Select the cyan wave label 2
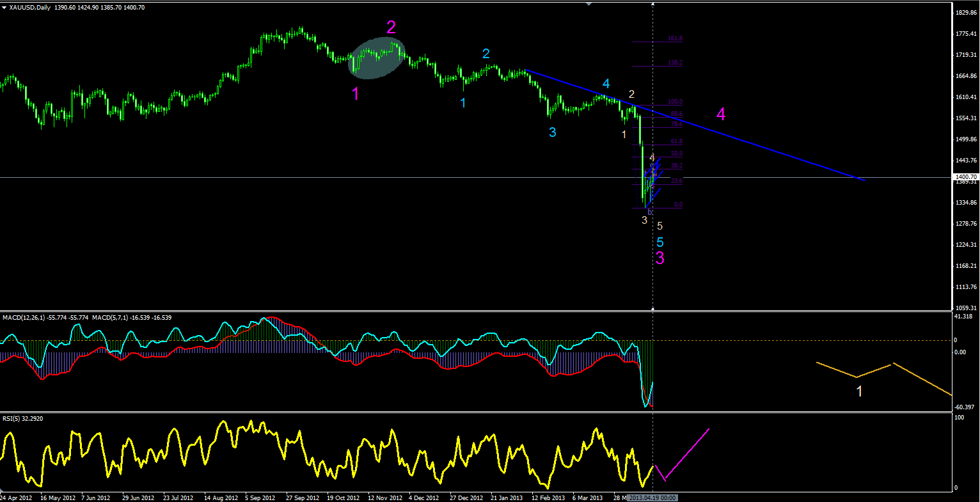 tap(486, 53)
